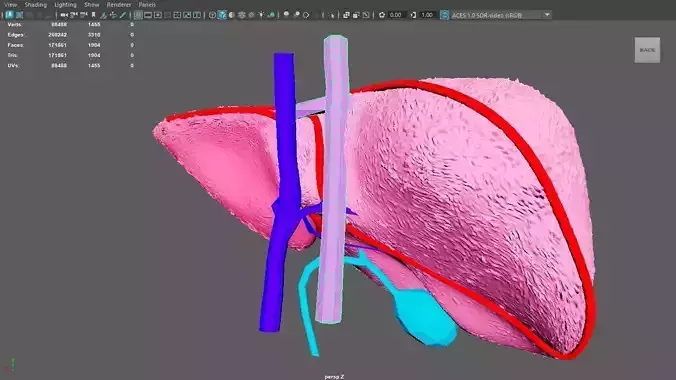This screenshot has height=380, width=676.
Task: Edit the Gamma value 1.00 field
Action: [427, 15]
